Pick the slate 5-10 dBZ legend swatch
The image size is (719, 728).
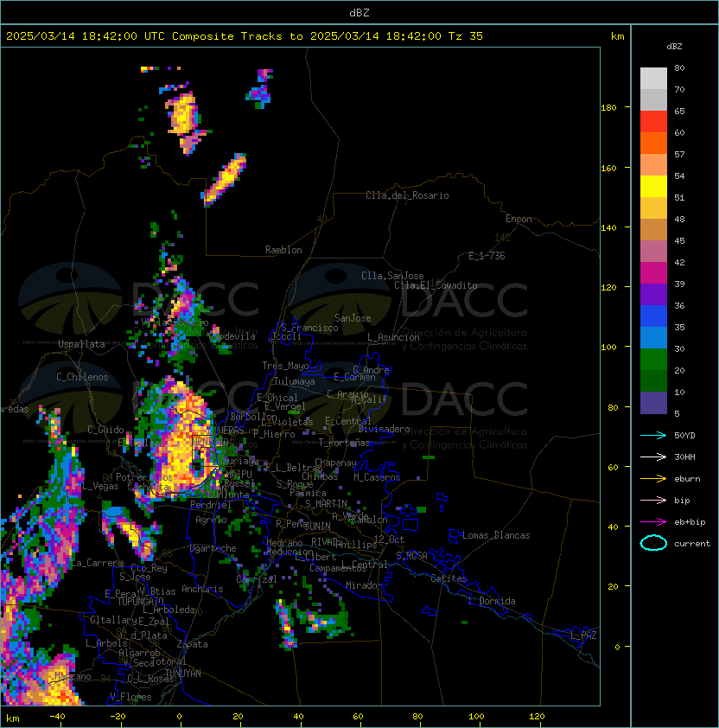tap(653, 403)
